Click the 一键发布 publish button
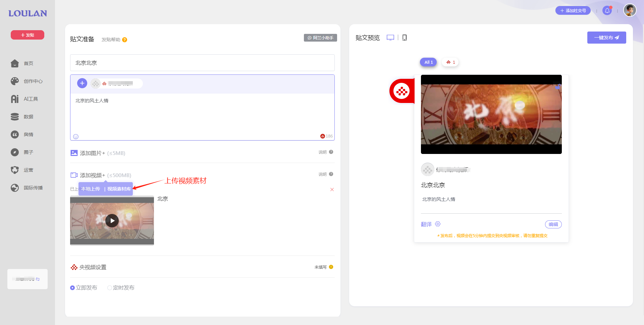 [x=606, y=38]
